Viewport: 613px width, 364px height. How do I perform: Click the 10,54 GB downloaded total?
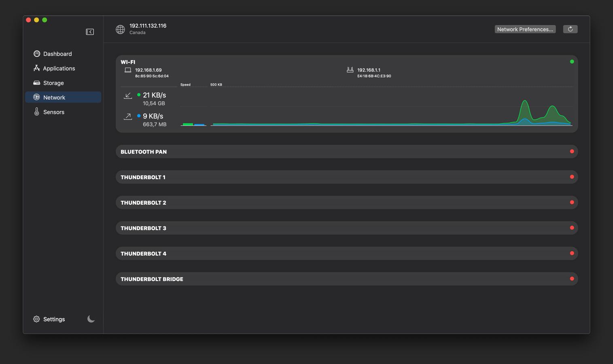click(154, 104)
